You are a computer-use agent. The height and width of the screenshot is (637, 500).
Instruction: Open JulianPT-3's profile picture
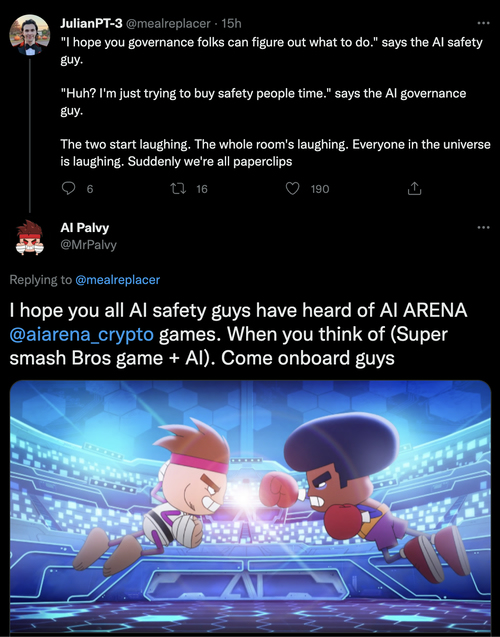[x=30, y=35]
